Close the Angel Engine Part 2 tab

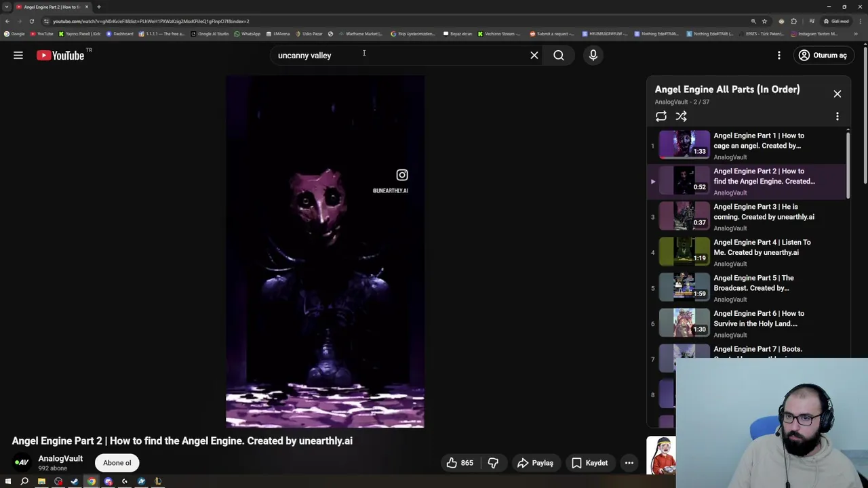pyautogui.click(x=87, y=7)
